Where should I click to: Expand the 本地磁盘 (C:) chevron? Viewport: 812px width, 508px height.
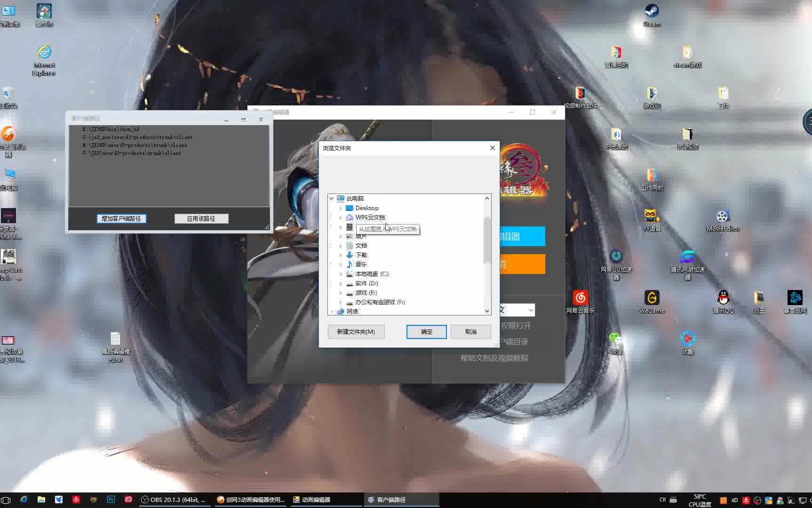tap(341, 274)
